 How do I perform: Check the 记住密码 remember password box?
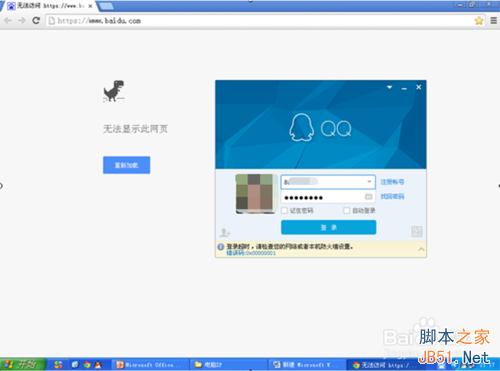click(x=284, y=210)
